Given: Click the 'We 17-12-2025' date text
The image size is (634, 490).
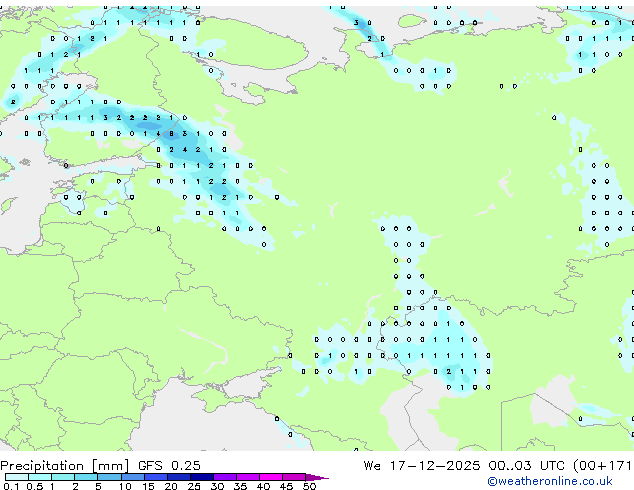Looking at the screenshot, I should point(422,466).
